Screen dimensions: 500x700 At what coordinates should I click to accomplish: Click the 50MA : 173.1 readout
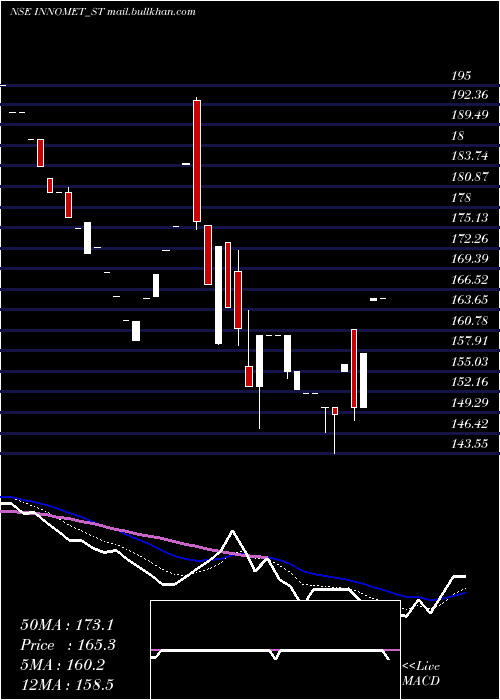(67, 625)
